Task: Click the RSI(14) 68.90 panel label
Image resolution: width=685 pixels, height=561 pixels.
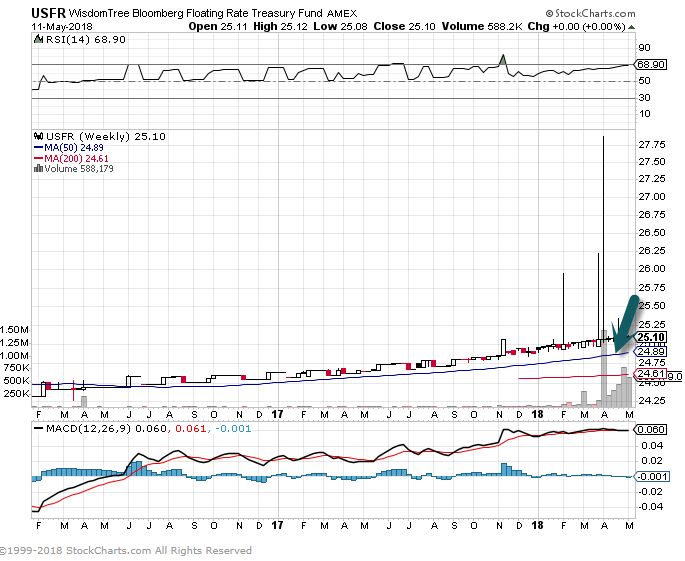Action: tap(86, 39)
